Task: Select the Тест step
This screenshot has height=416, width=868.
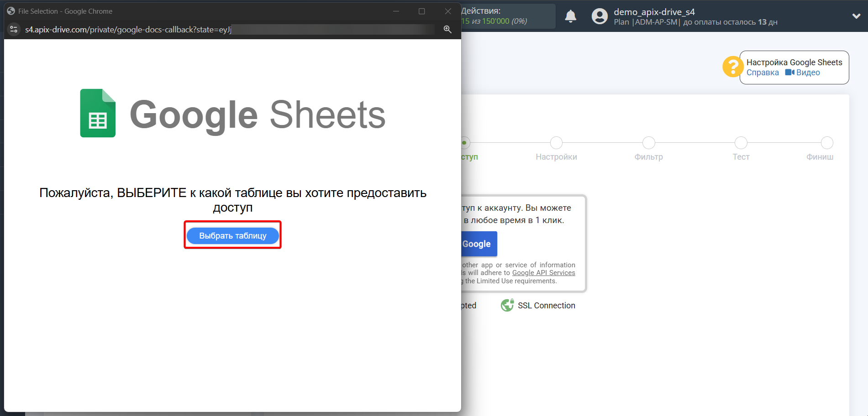Action: [x=741, y=142]
